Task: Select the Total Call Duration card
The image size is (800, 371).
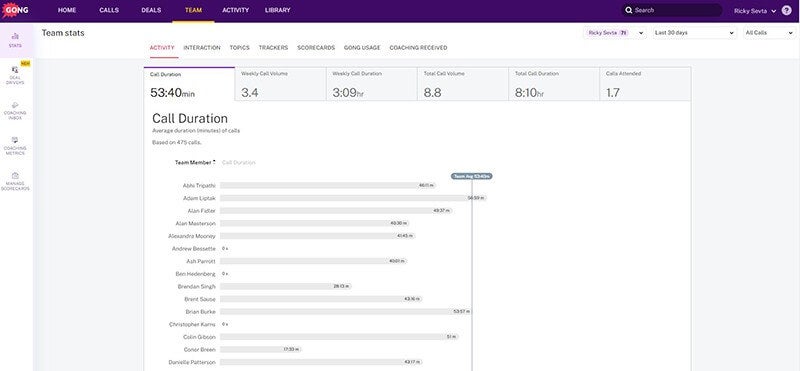Action: (555, 84)
